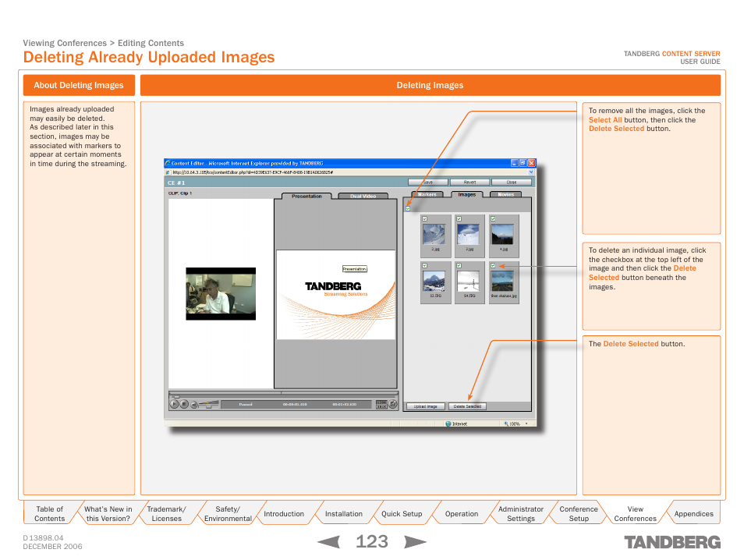Go to previous page with left arrow

[x=328, y=542]
